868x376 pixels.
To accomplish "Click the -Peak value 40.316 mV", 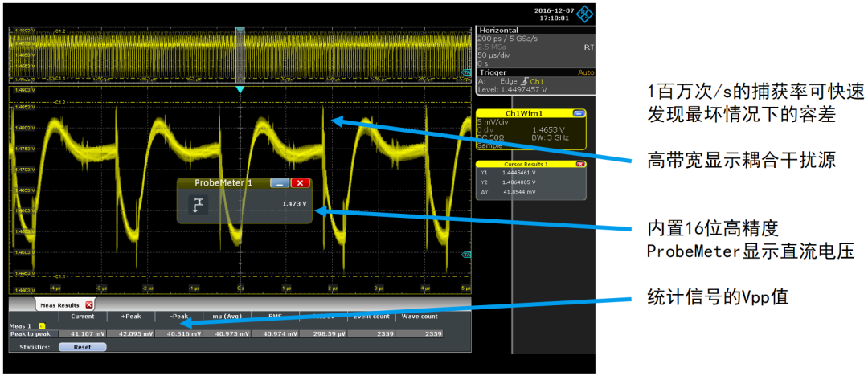I will pyautogui.click(x=178, y=334).
